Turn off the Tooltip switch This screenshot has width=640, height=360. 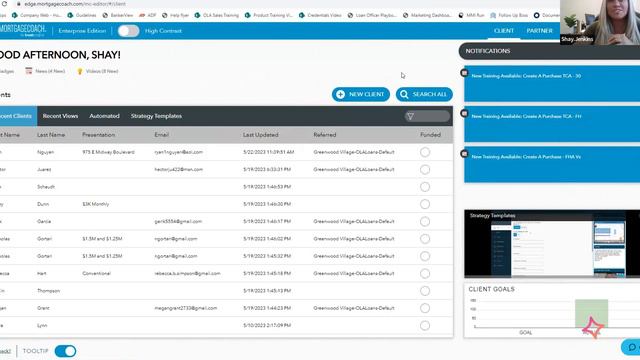point(65,351)
